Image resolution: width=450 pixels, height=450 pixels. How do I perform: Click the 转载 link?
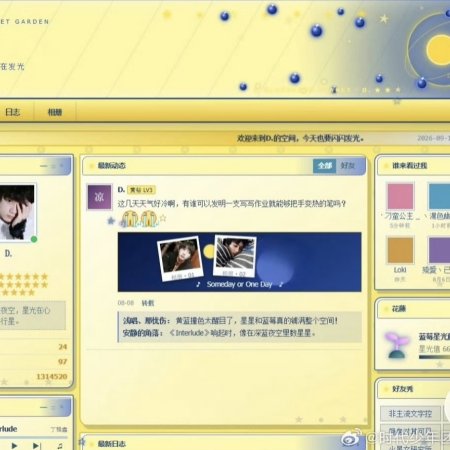(148, 303)
